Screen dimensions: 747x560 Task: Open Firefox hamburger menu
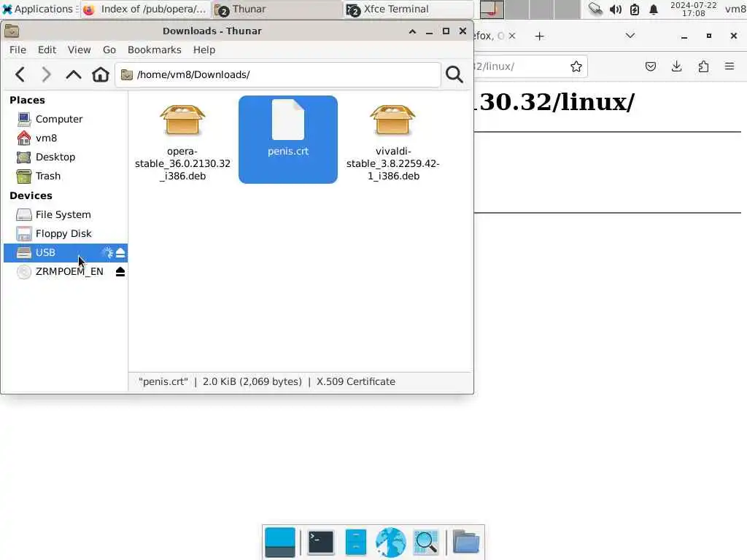coord(729,66)
